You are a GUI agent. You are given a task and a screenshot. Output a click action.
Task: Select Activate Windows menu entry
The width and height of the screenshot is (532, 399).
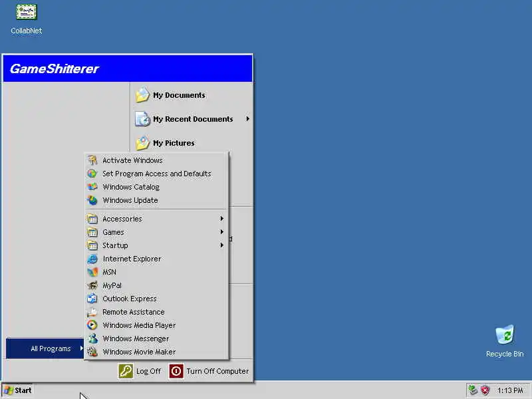[x=156, y=160]
